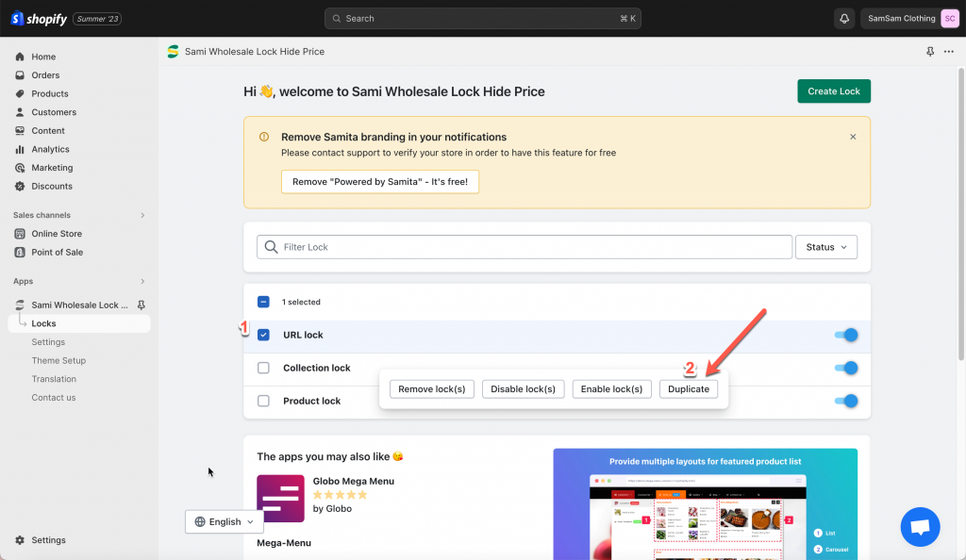
Task: Click the Point of Sale icon
Action: coord(20,253)
